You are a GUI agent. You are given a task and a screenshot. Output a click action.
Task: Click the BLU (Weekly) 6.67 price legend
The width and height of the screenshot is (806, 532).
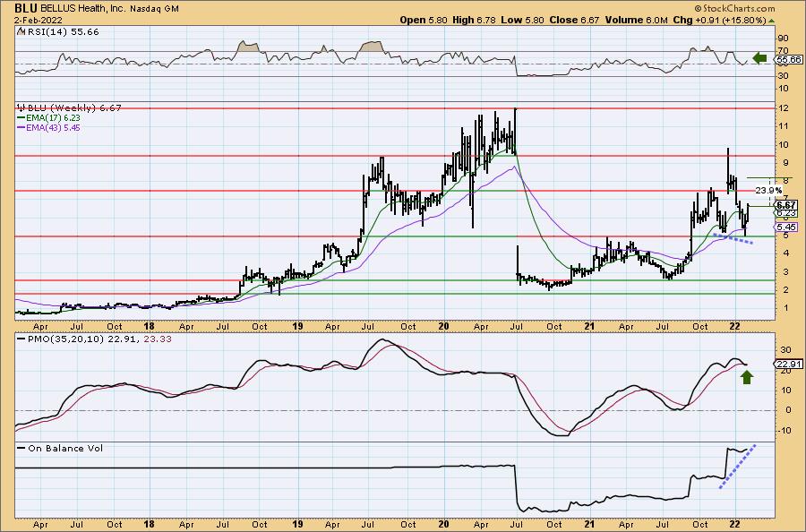tap(74, 107)
